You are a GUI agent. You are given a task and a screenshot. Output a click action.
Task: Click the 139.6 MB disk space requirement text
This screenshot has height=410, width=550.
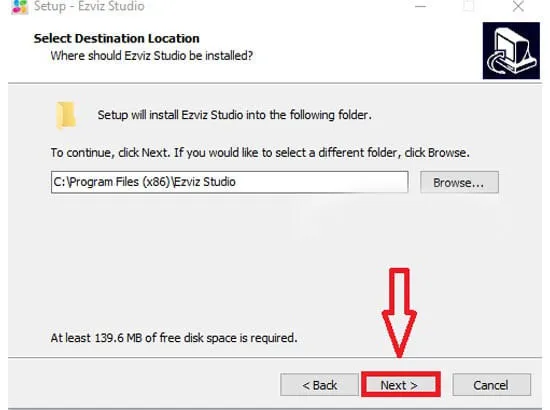[174, 338]
